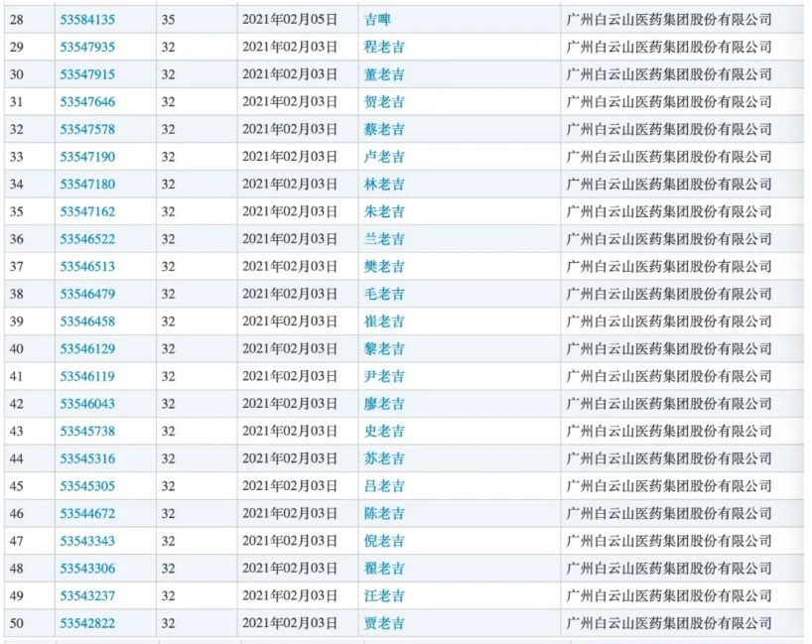Select class 32 cell in row 40
The width and height of the screenshot is (812, 644).
tap(197, 349)
